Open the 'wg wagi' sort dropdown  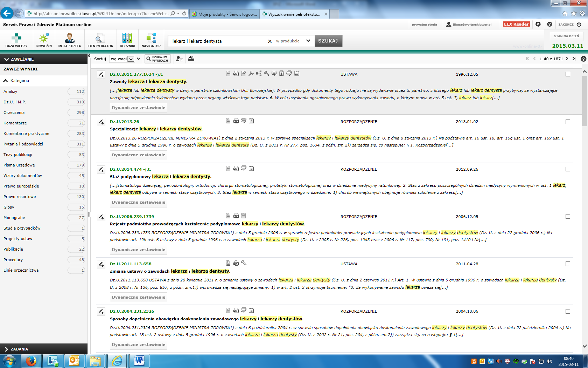tap(122, 59)
